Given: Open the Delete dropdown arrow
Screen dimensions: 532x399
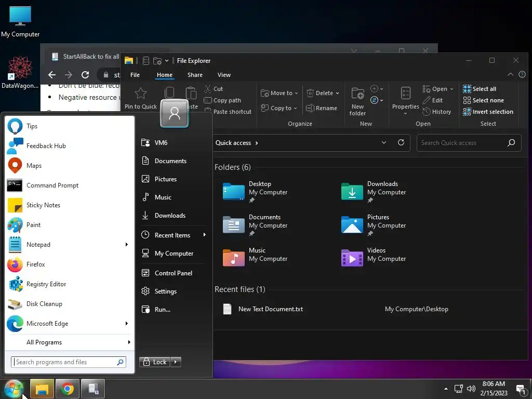Looking at the screenshot, I should point(337,94).
